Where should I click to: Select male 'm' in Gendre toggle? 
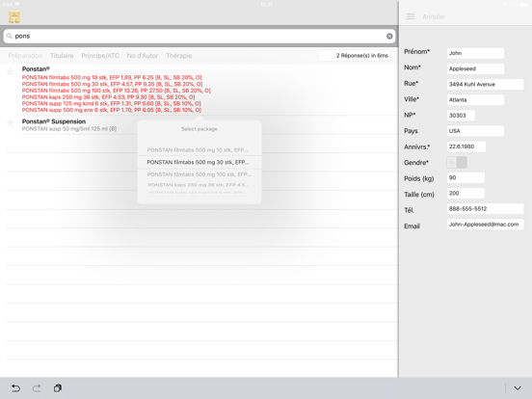tap(452, 163)
